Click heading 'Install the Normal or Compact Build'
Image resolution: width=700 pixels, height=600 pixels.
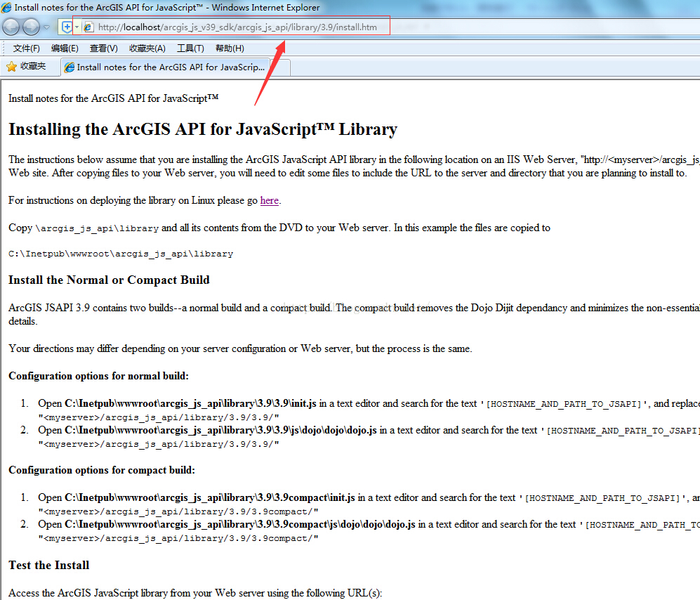109,280
